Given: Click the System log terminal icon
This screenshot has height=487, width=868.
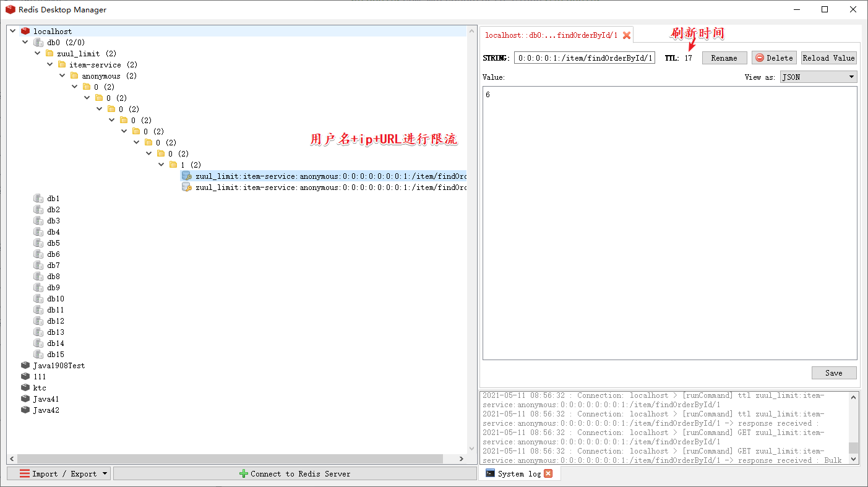Looking at the screenshot, I should tap(490, 473).
